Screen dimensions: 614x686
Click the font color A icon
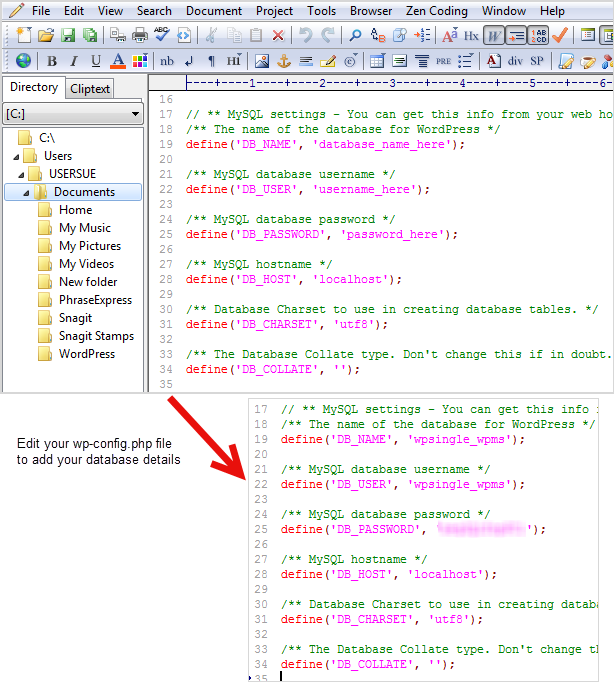[x=118, y=61]
